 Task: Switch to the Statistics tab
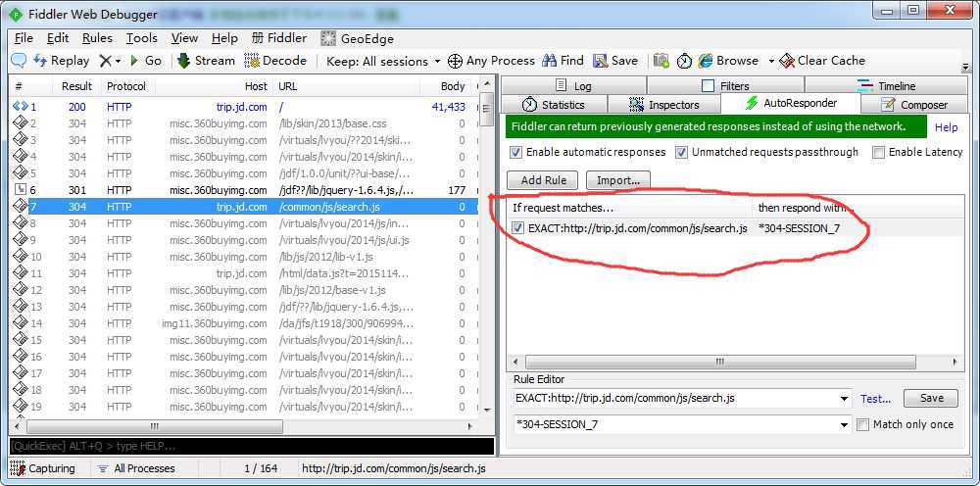click(554, 104)
